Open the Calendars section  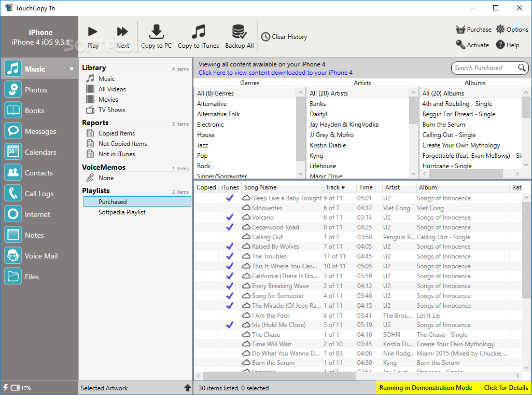pos(39,152)
